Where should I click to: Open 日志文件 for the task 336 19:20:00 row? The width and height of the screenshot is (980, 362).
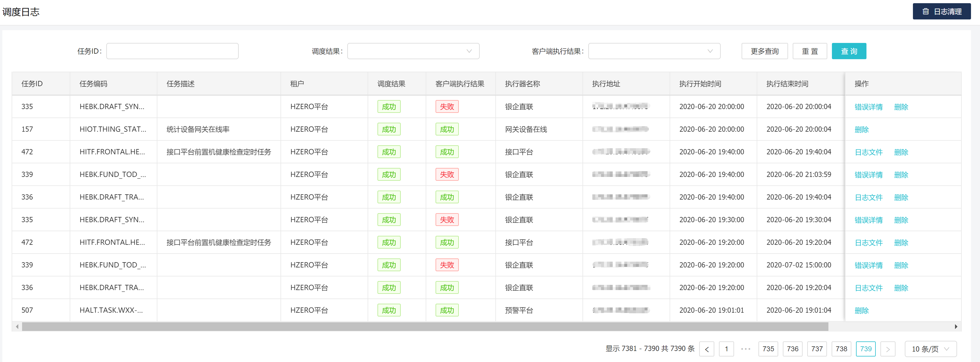(868, 288)
